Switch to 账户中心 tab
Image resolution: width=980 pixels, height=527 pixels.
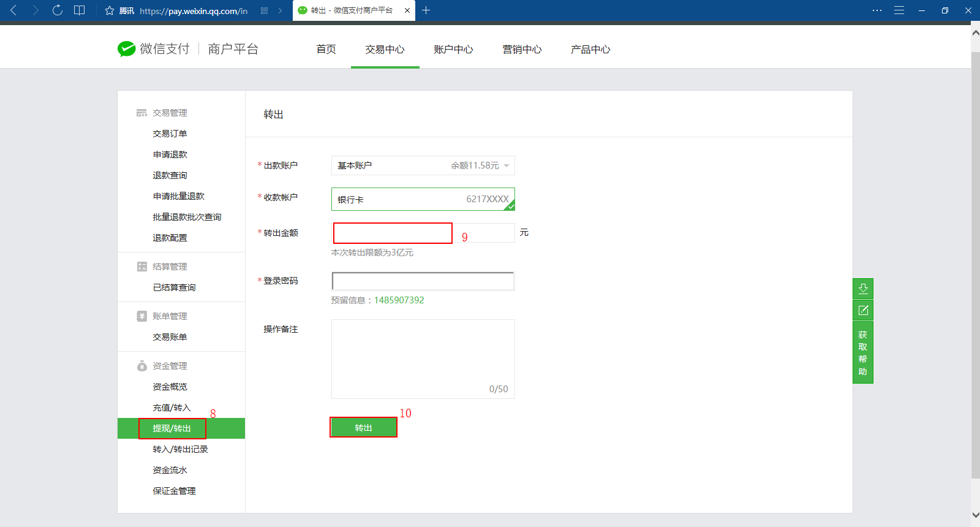tap(453, 49)
